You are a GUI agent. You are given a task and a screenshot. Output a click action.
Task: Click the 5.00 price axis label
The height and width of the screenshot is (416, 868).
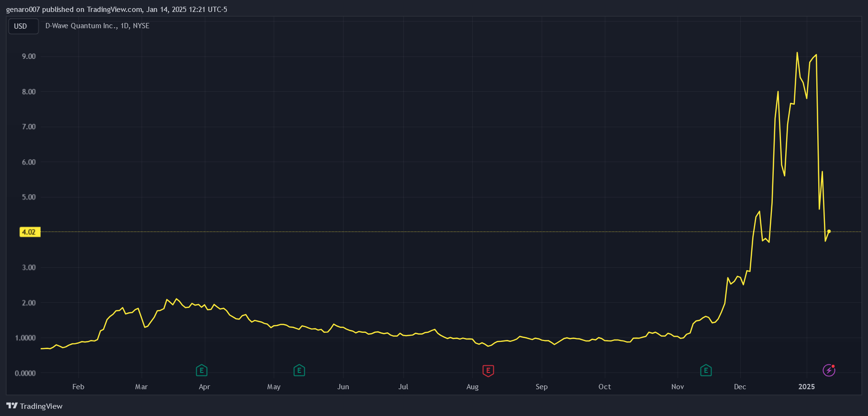pos(29,197)
